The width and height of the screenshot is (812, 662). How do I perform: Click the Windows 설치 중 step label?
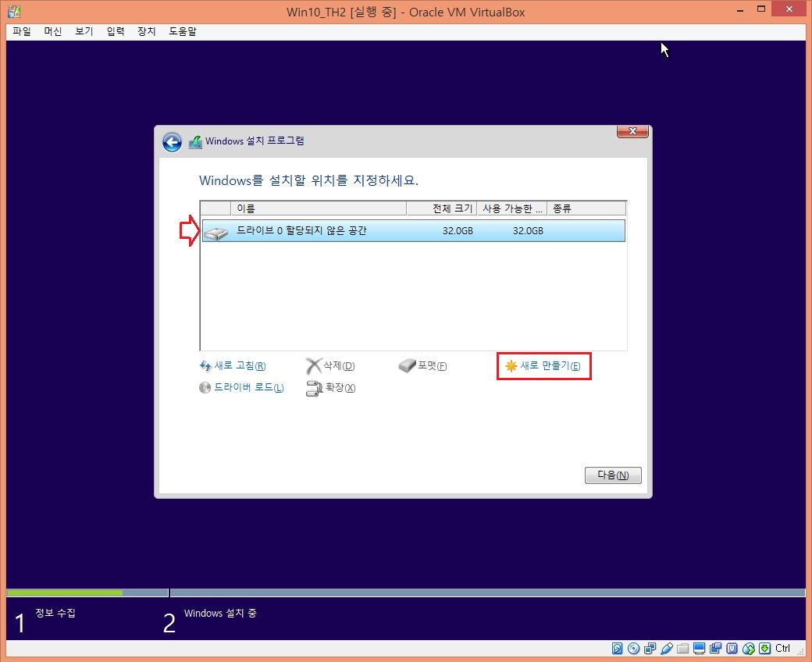click(x=220, y=614)
